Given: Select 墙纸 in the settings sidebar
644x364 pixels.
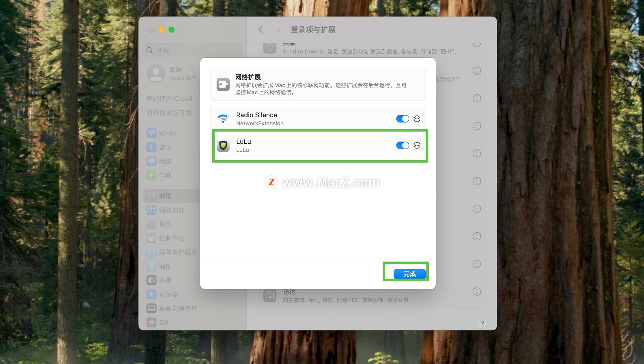Looking at the screenshot, I should 172,266.
